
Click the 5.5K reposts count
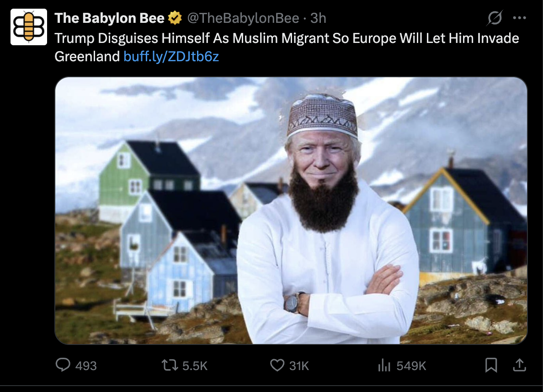tap(195, 366)
